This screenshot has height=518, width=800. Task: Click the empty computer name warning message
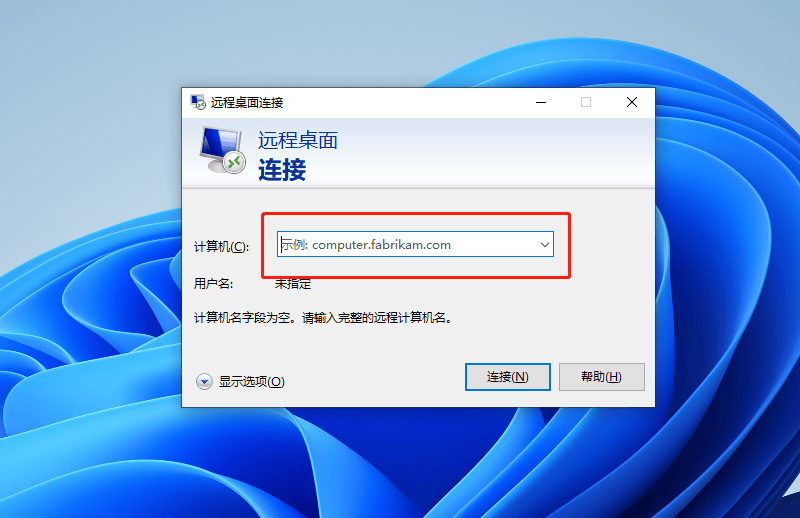pyautogui.click(x=323, y=318)
